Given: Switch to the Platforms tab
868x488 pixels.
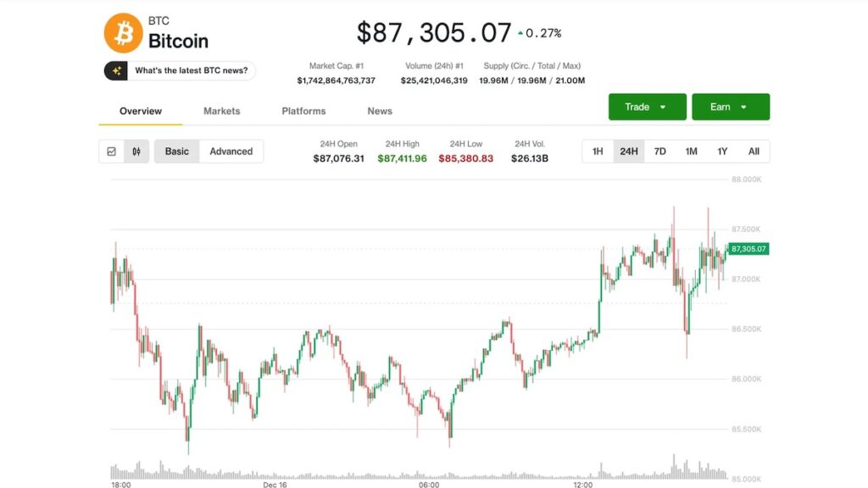Looking at the screenshot, I should (303, 111).
